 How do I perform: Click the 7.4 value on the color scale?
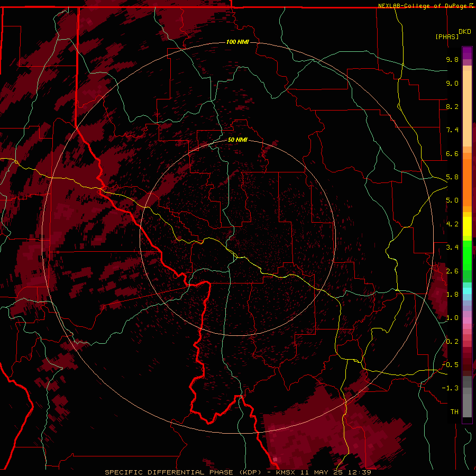(452, 130)
